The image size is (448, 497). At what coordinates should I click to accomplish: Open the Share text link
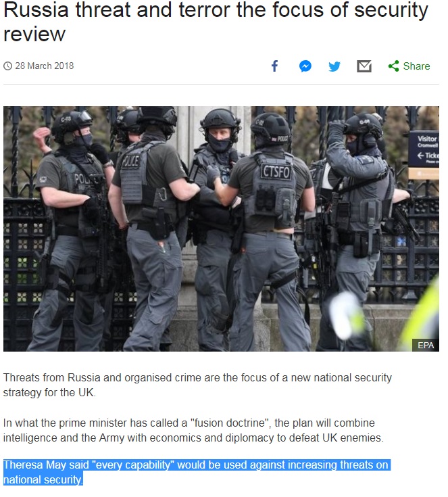416,66
